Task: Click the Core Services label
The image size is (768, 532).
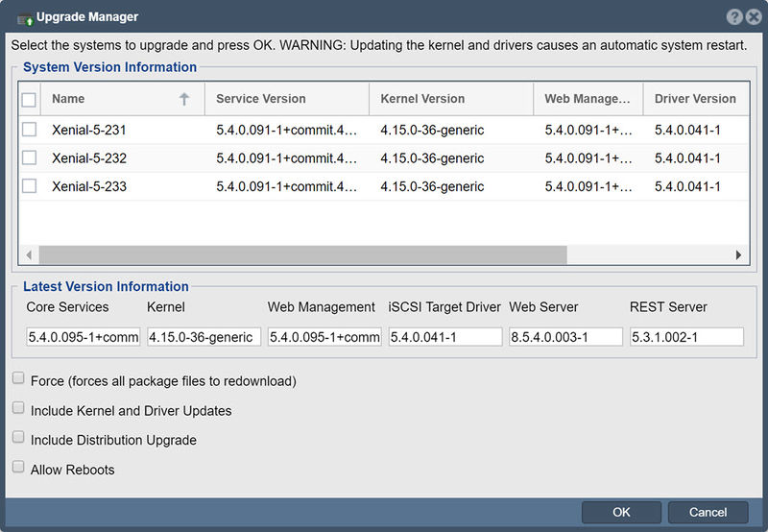Action: click(x=67, y=307)
